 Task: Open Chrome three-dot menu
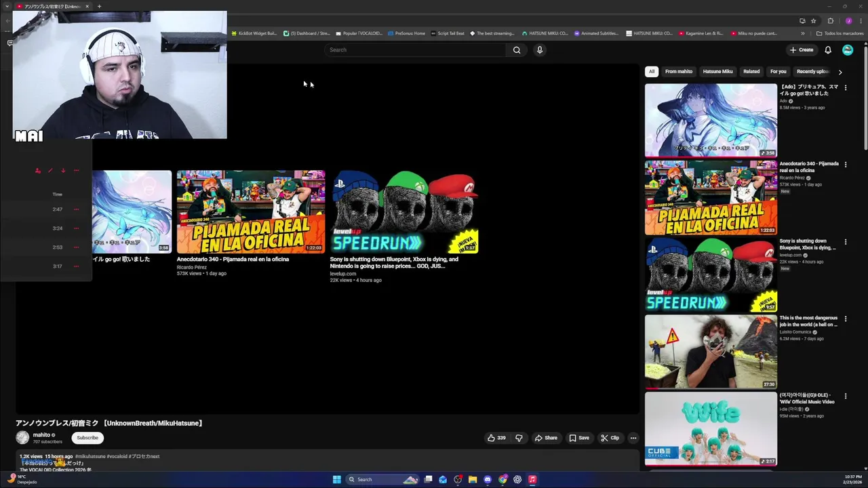click(861, 21)
